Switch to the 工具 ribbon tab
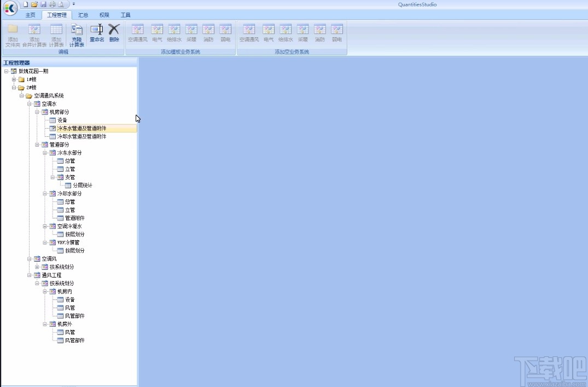Screen dimensions: 588x387 (126, 15)
